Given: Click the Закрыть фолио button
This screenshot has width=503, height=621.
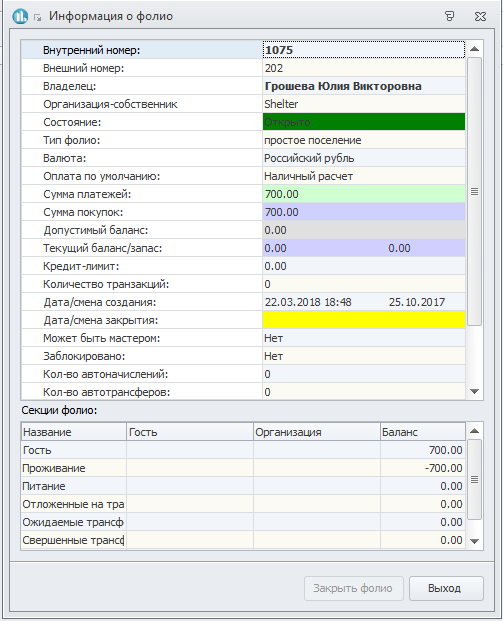Looking at the screenshot, I should click(354, 588).
